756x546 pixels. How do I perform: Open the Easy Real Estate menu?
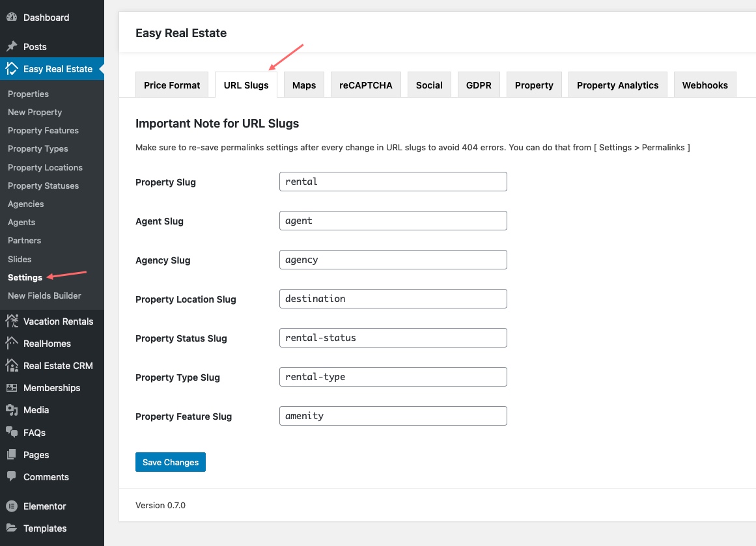(x=52, y=69)
